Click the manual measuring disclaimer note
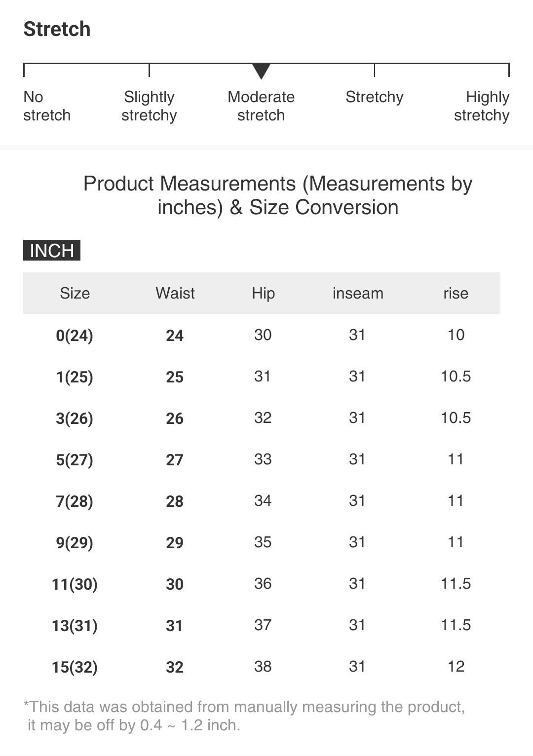Viewport: 533px width, 756px height. tap(244, 716)
